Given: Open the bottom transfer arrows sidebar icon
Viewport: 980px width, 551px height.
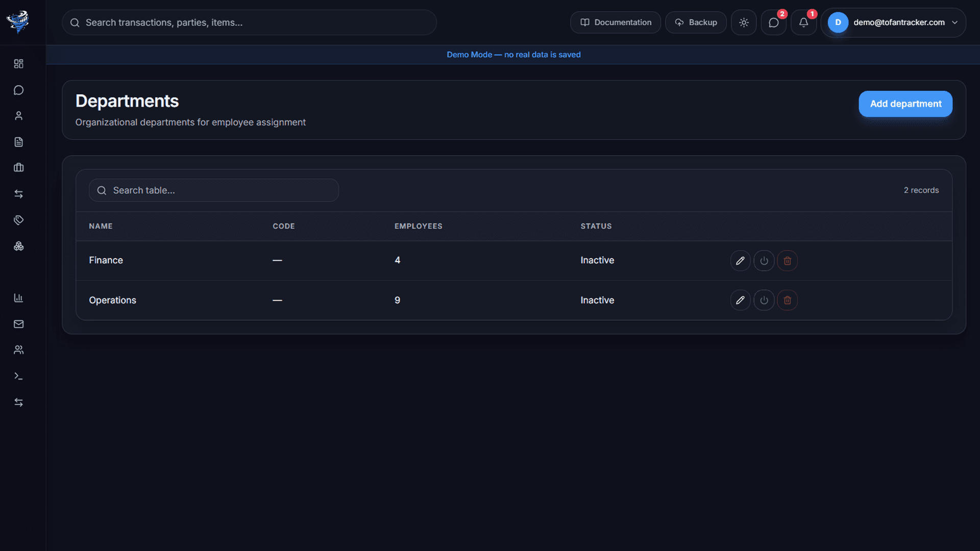Looking at the screenshot, I should click(x=18, y=403).
